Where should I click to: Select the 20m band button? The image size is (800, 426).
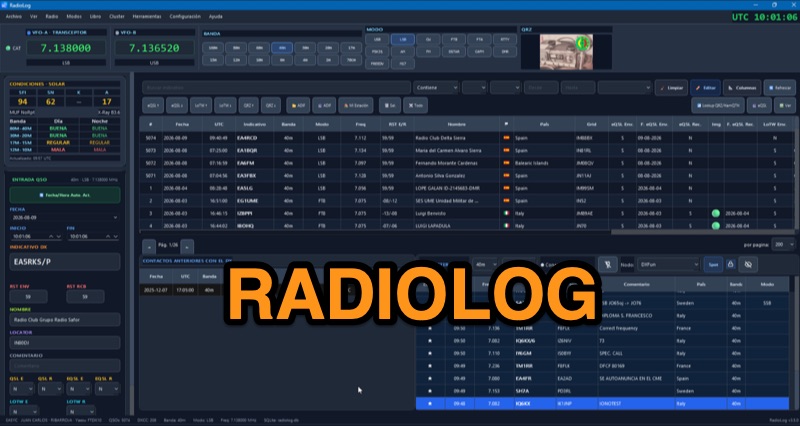pyautogui.click(x=328, y=48)
